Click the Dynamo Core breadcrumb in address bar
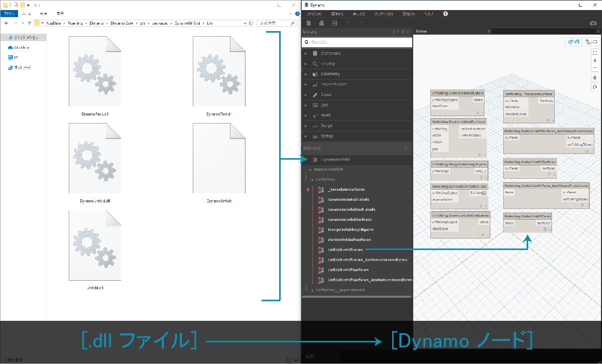The image size is (602, 364). pyautogui.click(x=122, y=23)
